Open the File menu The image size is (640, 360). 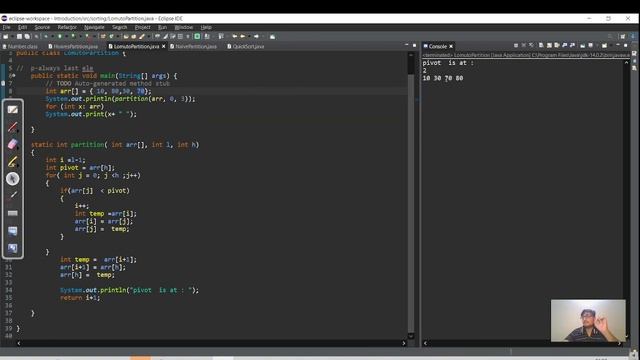[7, 27]
